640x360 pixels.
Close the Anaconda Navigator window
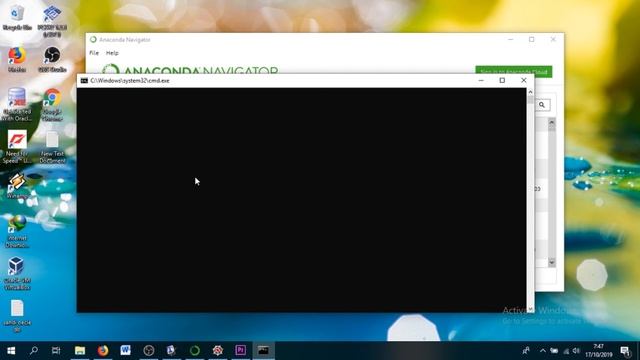point(553,40)
